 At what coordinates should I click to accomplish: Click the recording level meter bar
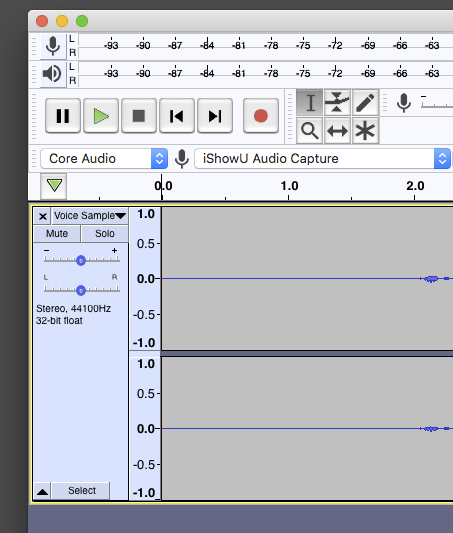[x=266, y=46]
